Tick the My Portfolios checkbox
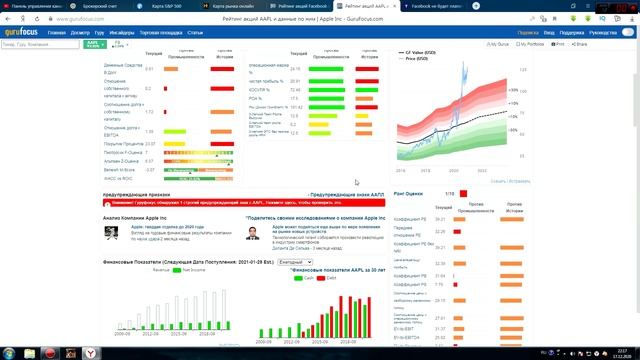 [x=518, y=44]
